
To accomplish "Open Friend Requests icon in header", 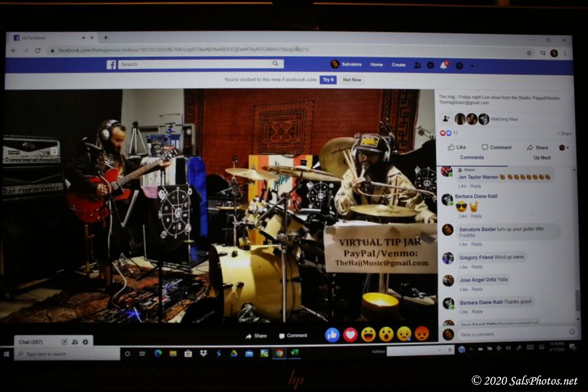I will (417, 65).
